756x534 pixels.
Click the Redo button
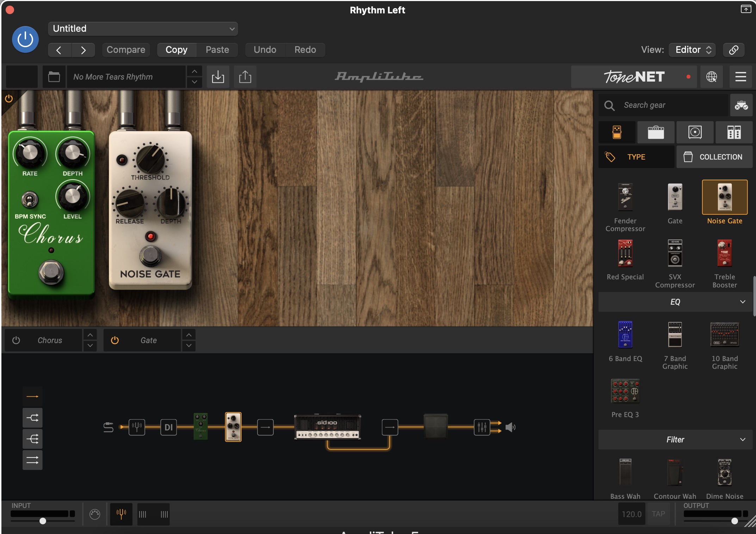click(305, 50)
